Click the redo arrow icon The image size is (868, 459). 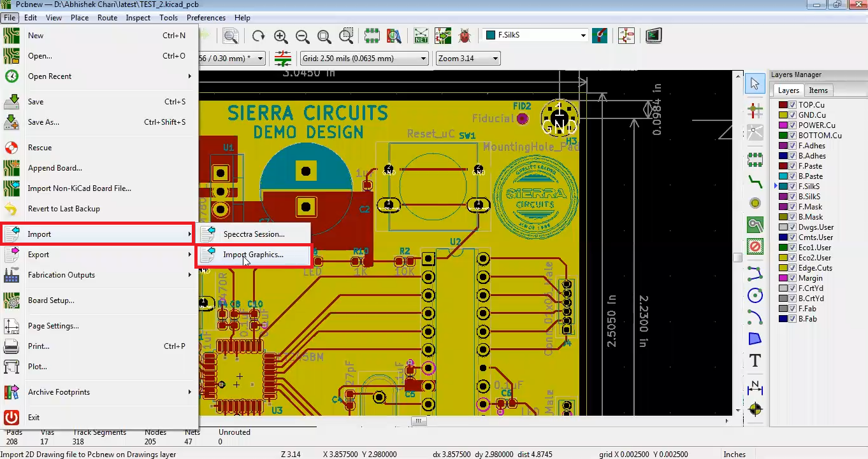pos(258,36)
